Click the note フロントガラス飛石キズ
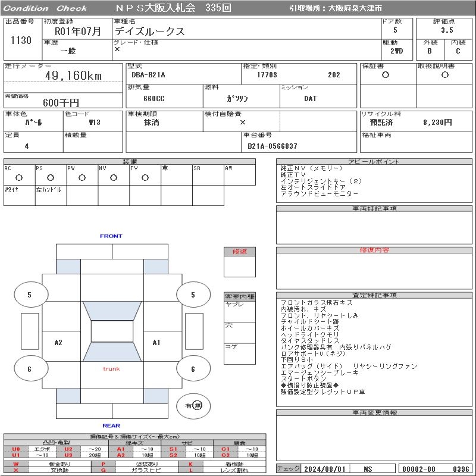The image size is (476, 476). [x=317, y=303]
